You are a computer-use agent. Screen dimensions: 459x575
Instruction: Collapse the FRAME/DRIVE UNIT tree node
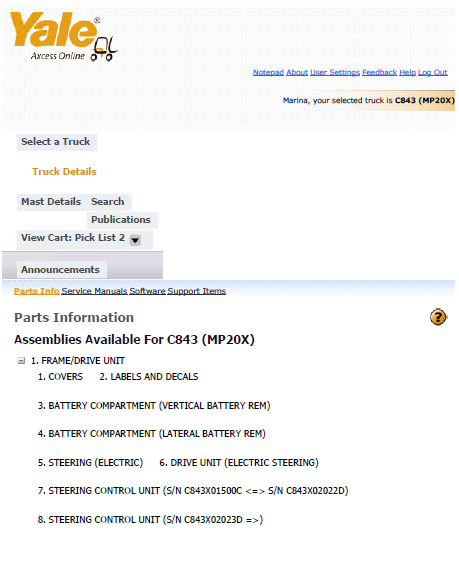pyautogui.click(x=21, y=361)
